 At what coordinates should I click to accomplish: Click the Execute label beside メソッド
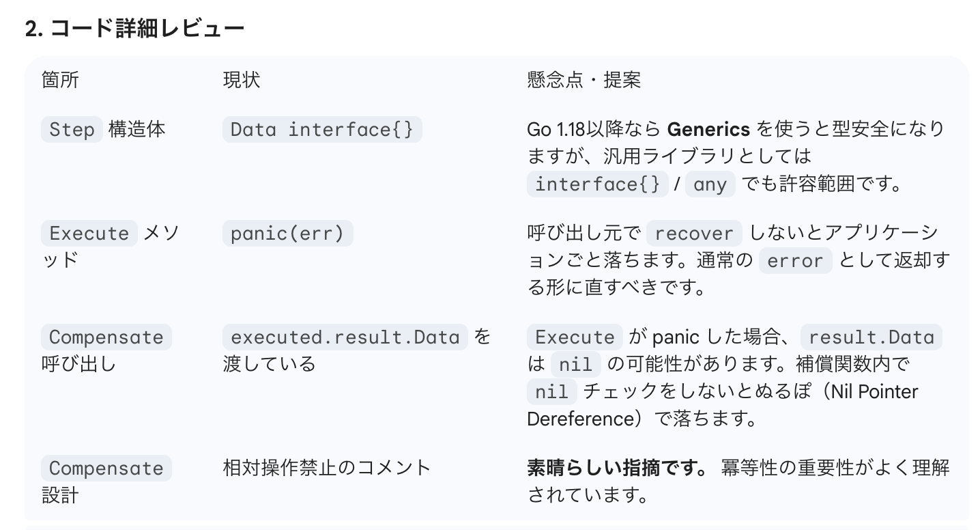click(89, 234)
